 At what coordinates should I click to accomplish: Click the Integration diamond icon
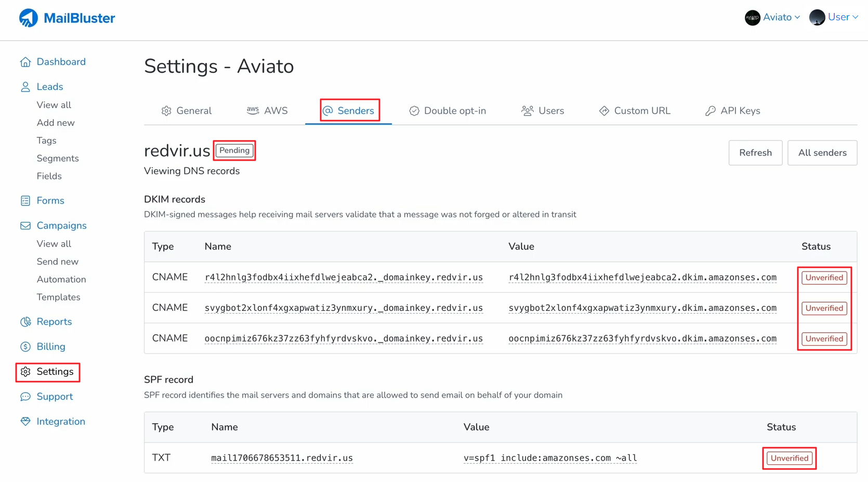[25, 422]
